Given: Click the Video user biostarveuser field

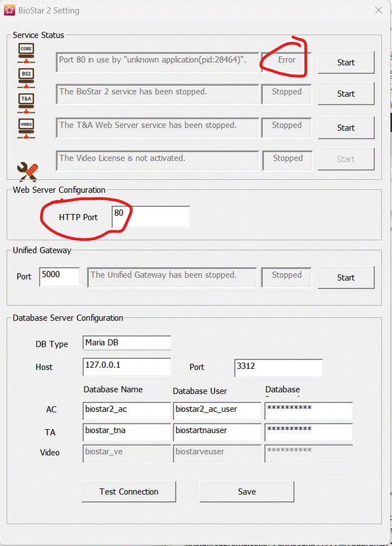Looking at the screenshot, I should point(217,453).
